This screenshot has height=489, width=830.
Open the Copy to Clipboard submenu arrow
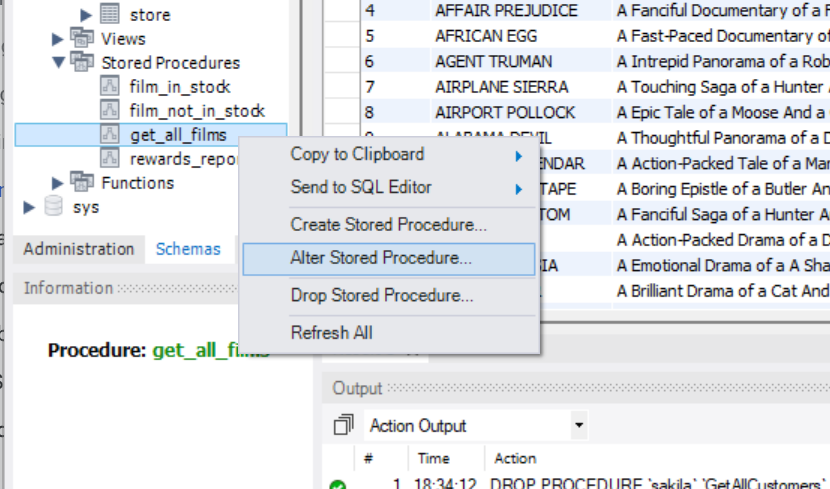point(519,156)
